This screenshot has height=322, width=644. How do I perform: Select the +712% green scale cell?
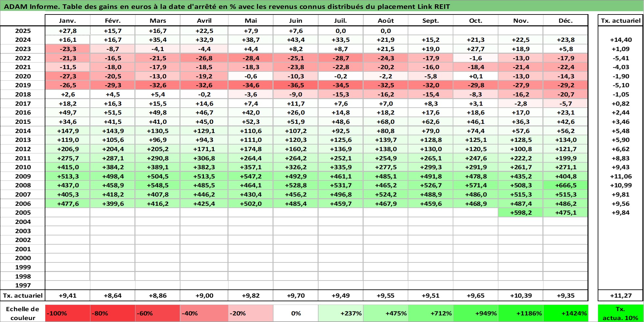431,313
